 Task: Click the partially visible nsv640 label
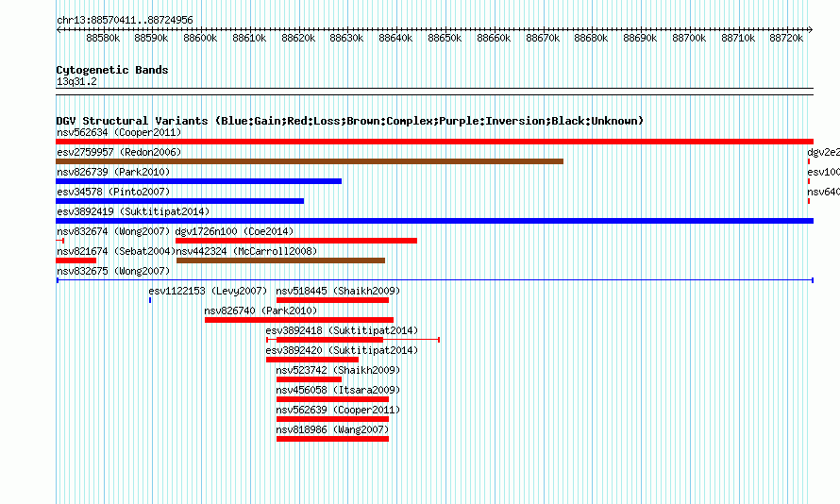click(823, 192)
